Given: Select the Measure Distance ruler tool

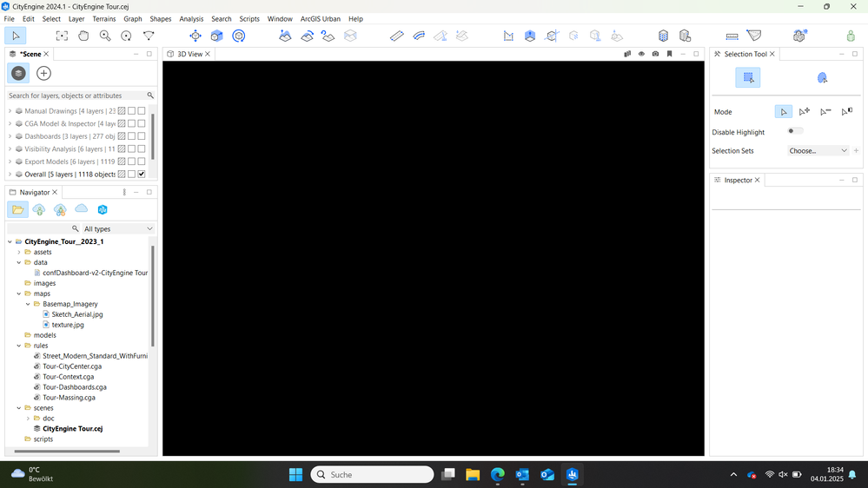Looking at the screenshot, I should 732,36.
